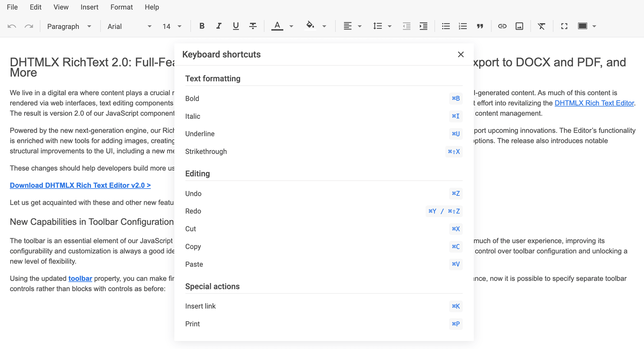
Task: Click the line height icon
Action: (x=377, y=26)
